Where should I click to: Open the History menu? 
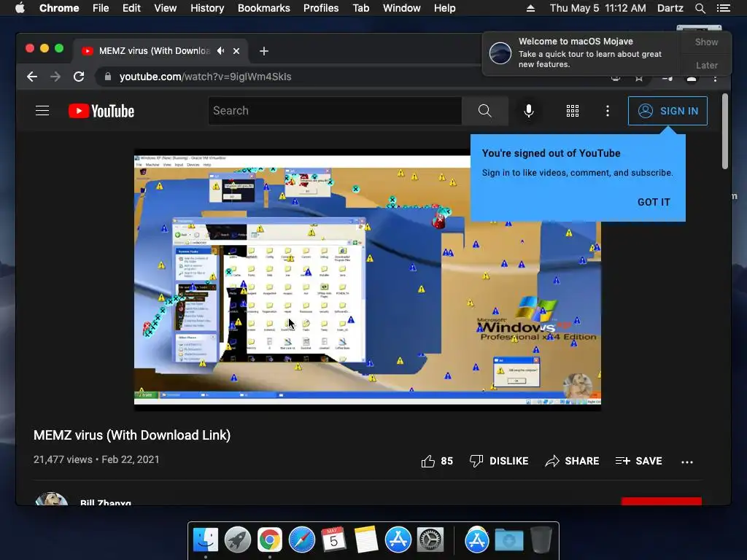click(x=207, y=8)
